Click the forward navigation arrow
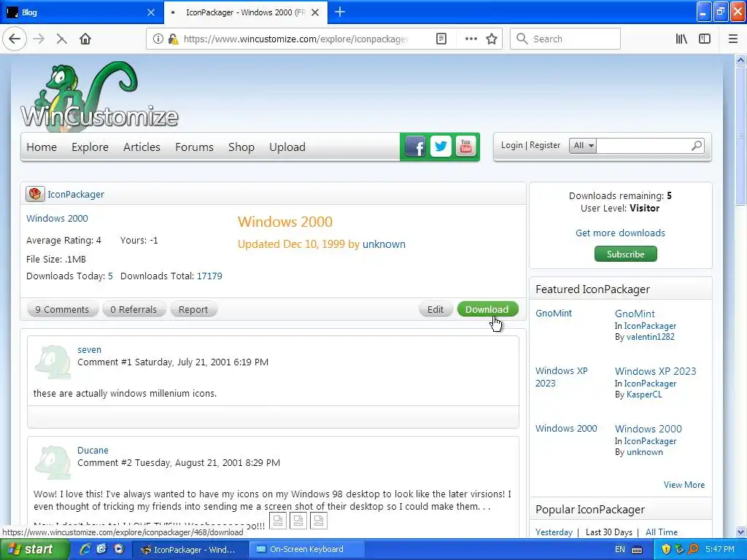747x560 pixels. (x=39, y=39)
